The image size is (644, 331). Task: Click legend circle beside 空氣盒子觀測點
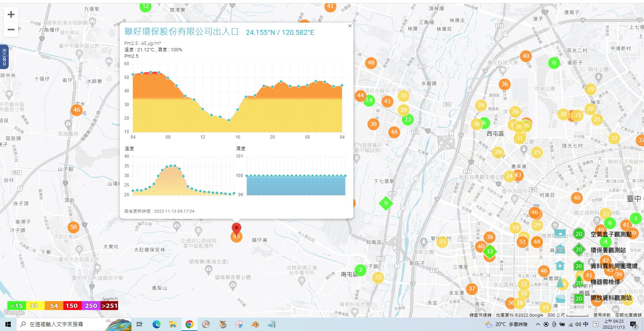point(579,234)
